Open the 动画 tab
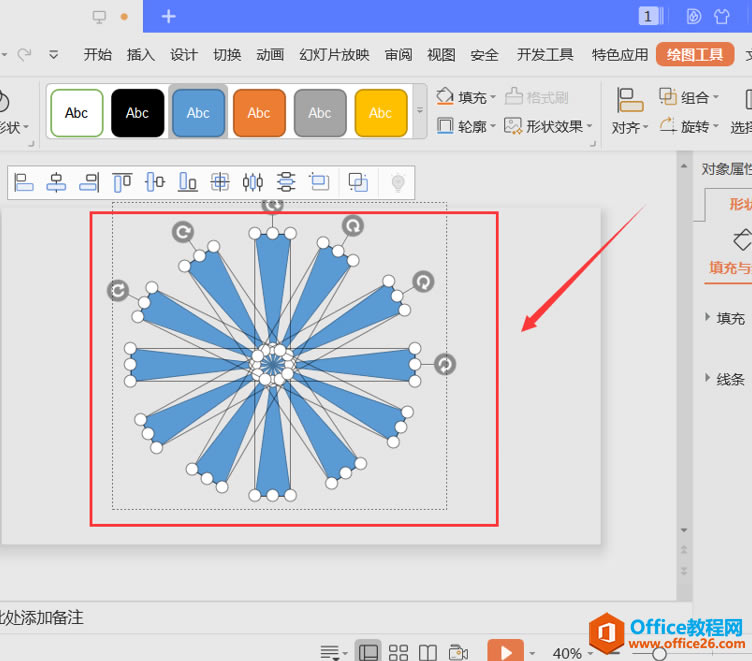The height and width of the screenshot is (661, 752). (x=270, y=55)
